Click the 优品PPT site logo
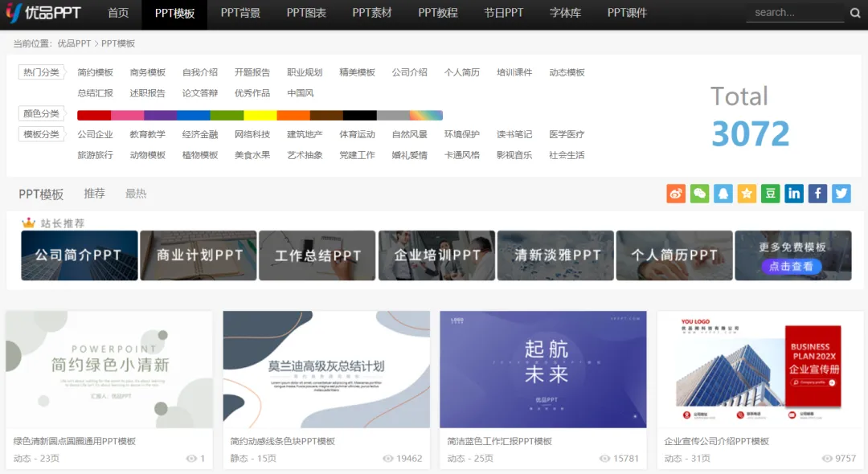The height and width of the screenshot is (474, 868). tap(43, 12)
